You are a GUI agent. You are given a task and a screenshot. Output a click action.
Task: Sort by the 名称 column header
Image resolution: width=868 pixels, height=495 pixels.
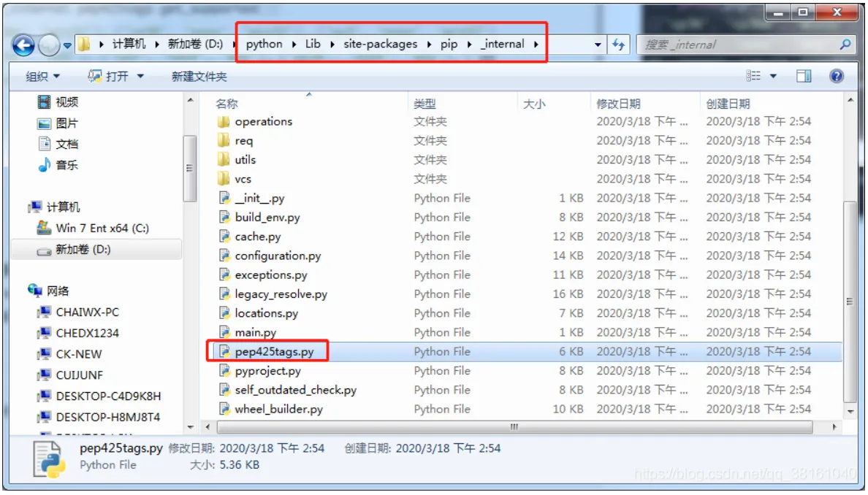coord(226,104)
